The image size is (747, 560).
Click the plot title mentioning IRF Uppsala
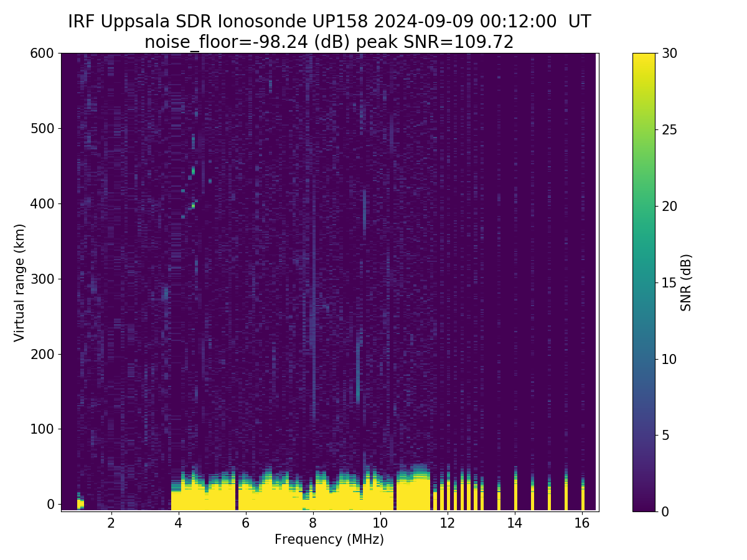[x=329, y=22]
